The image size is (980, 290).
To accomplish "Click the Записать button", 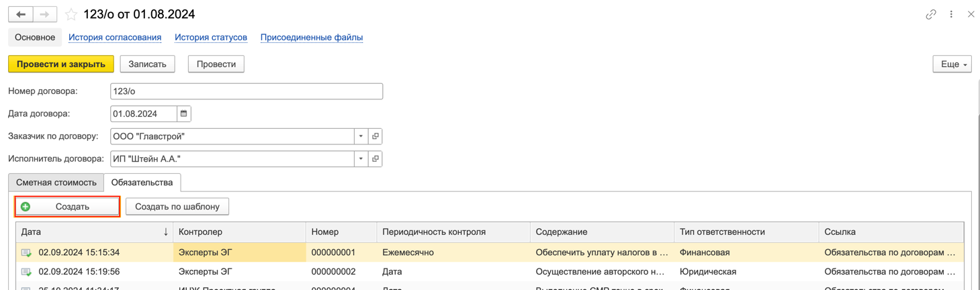I will click(147, 64).
